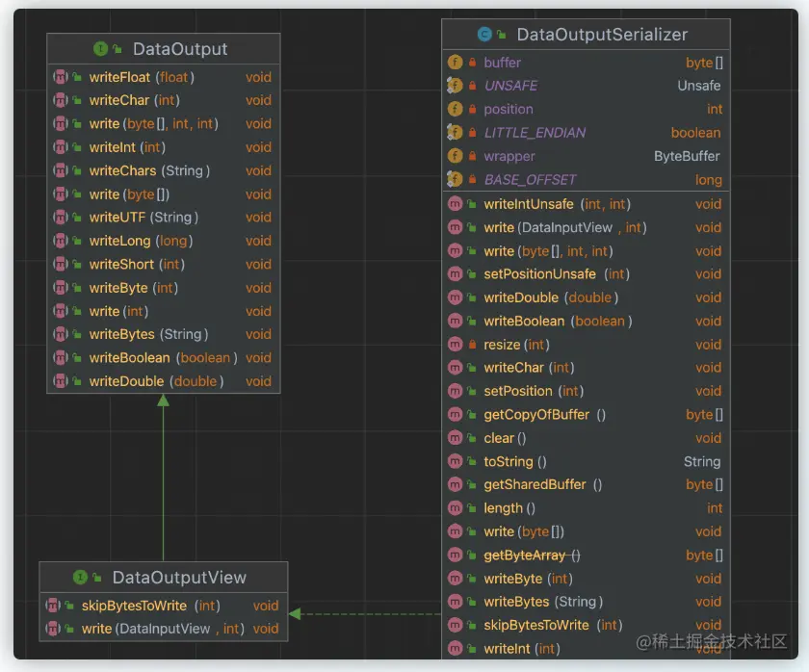Select write (DataInputView, int) in DataOutputView
Image resolution: width=809 pixels, height=672 pixels.
click(164, 629)
